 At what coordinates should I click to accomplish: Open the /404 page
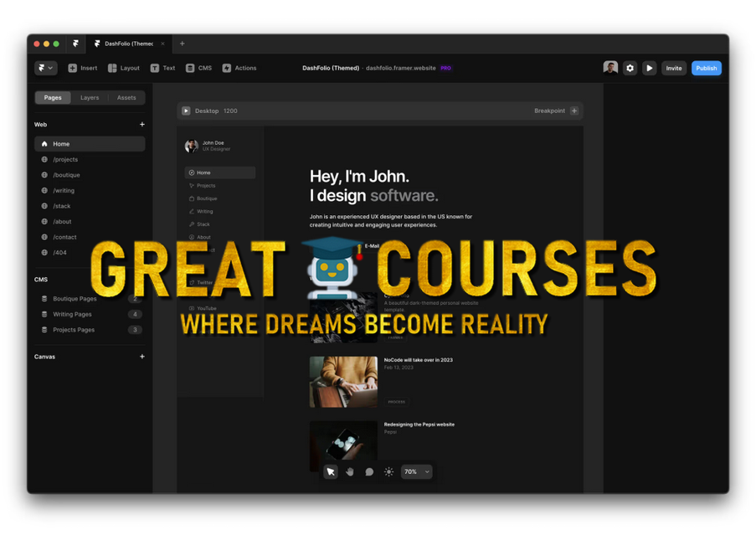tap(90, 252)
